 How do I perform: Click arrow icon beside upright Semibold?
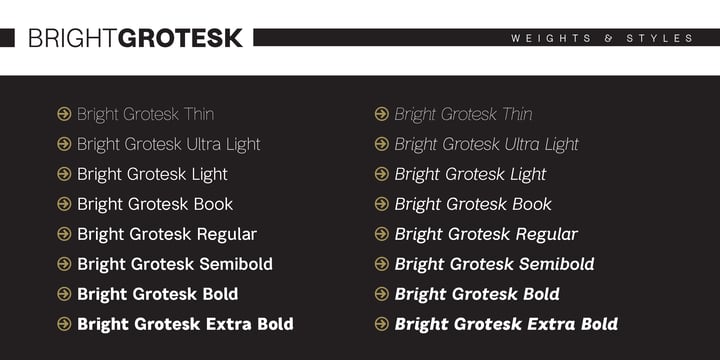(x=64, y=264)
